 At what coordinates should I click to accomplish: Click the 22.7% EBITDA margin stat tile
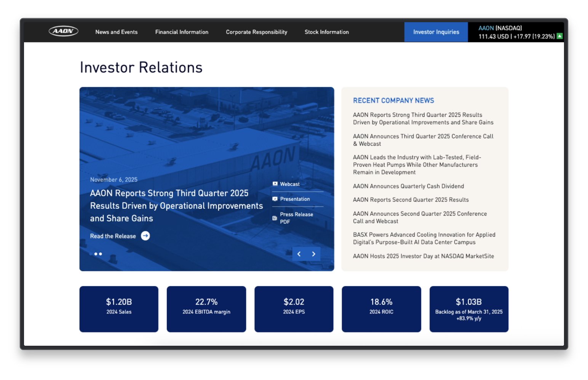pyautogui.click(x=206, y=309)
